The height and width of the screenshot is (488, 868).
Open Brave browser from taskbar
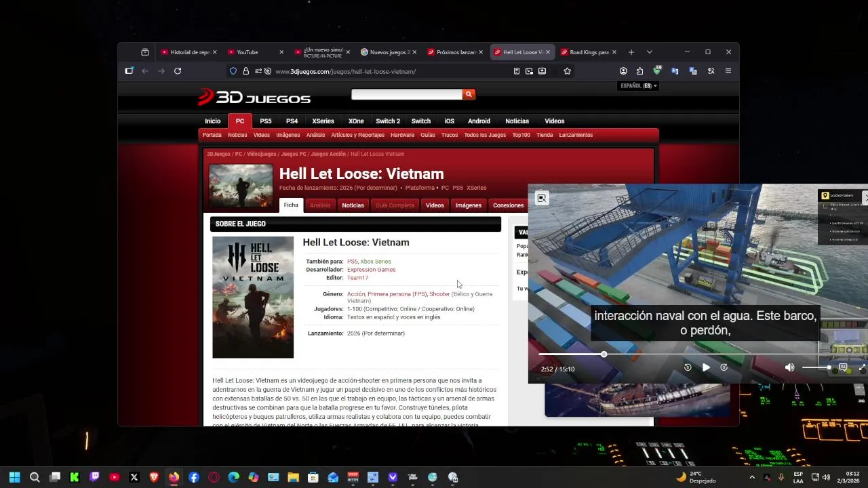(154, 477)
